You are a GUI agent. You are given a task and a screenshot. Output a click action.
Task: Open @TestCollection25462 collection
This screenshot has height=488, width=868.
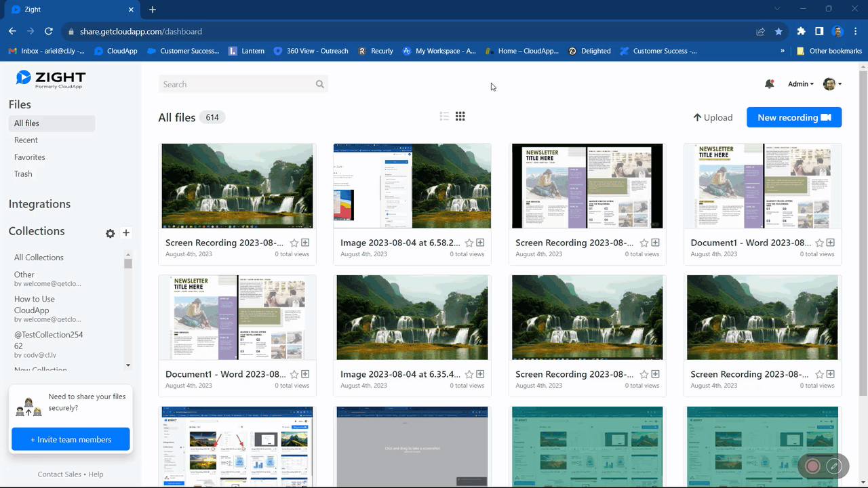click(x=48, y=340)
